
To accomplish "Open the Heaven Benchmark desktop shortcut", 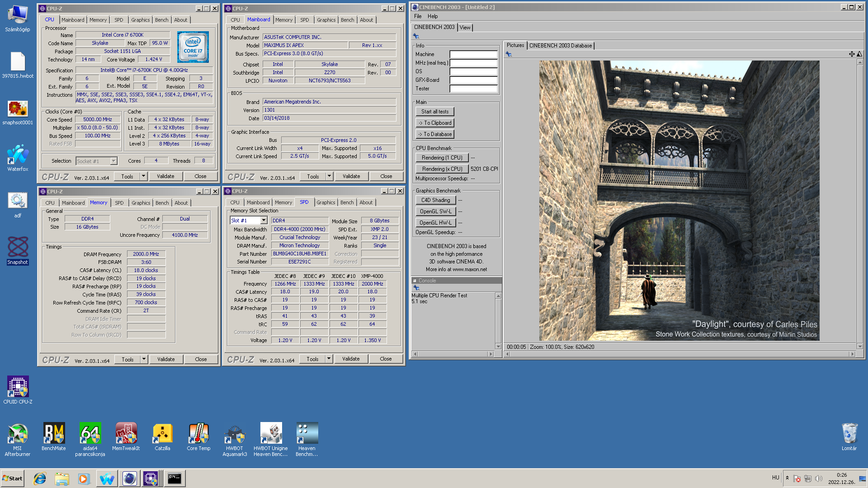I will tap(307, 439).
